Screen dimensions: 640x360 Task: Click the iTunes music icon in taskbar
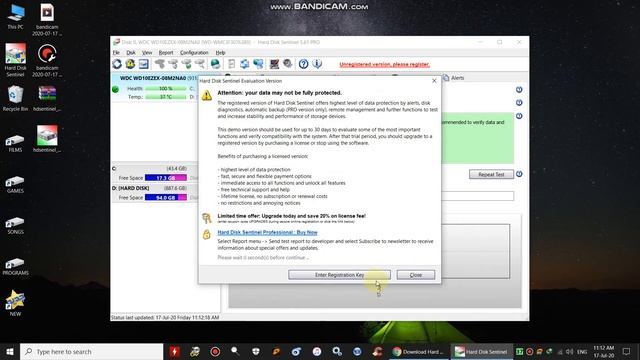click(317, 351)
